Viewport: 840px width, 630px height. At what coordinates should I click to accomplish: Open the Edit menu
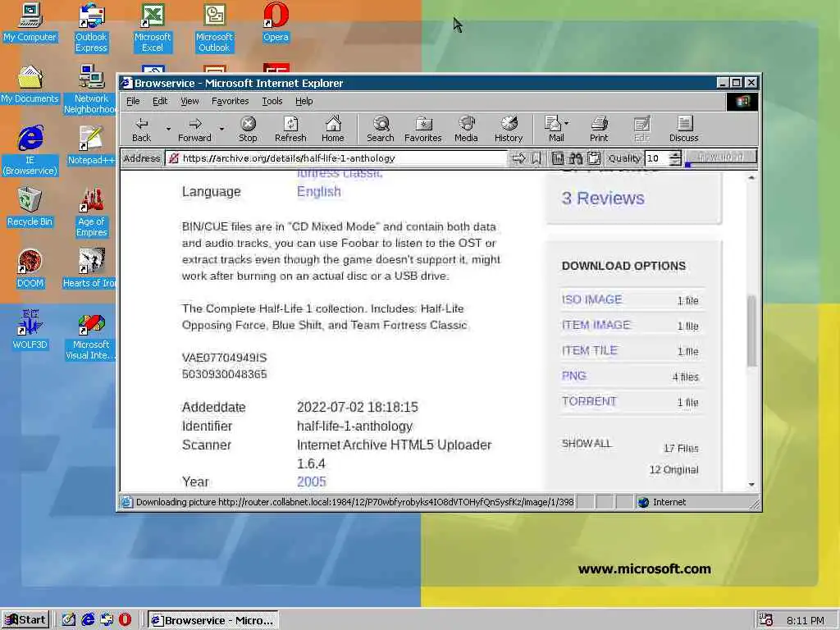160,101
